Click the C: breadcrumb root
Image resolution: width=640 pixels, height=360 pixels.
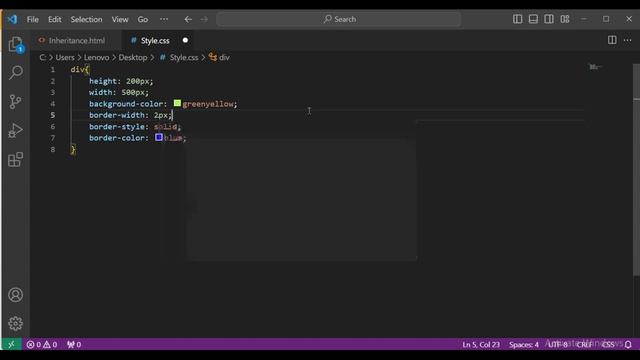point(42,58)
